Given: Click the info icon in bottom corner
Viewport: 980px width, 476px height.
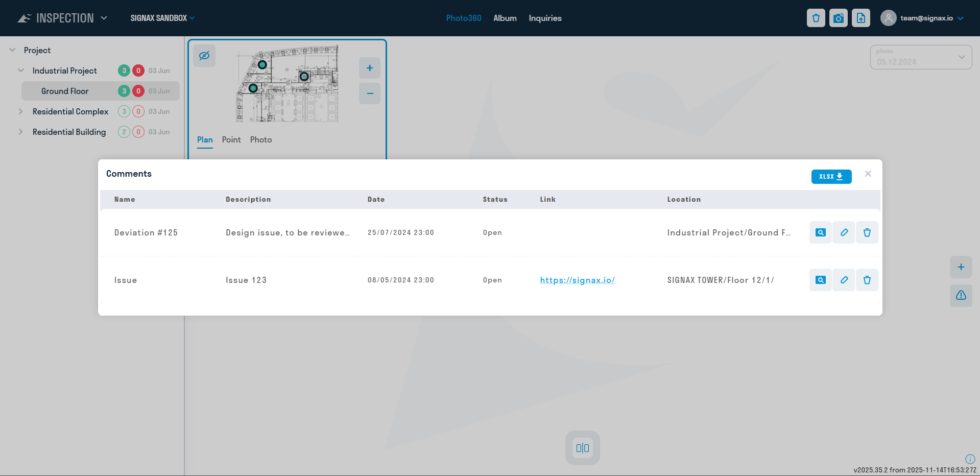Looking at the screenshot, I should [970, 459].
